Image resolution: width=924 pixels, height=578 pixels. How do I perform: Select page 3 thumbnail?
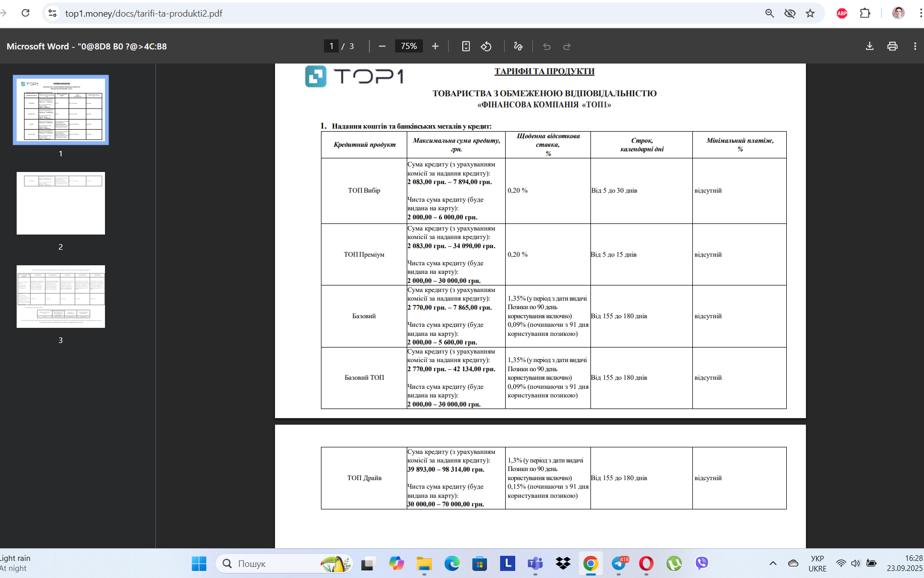pyautogui.click(x=61, y=297)
